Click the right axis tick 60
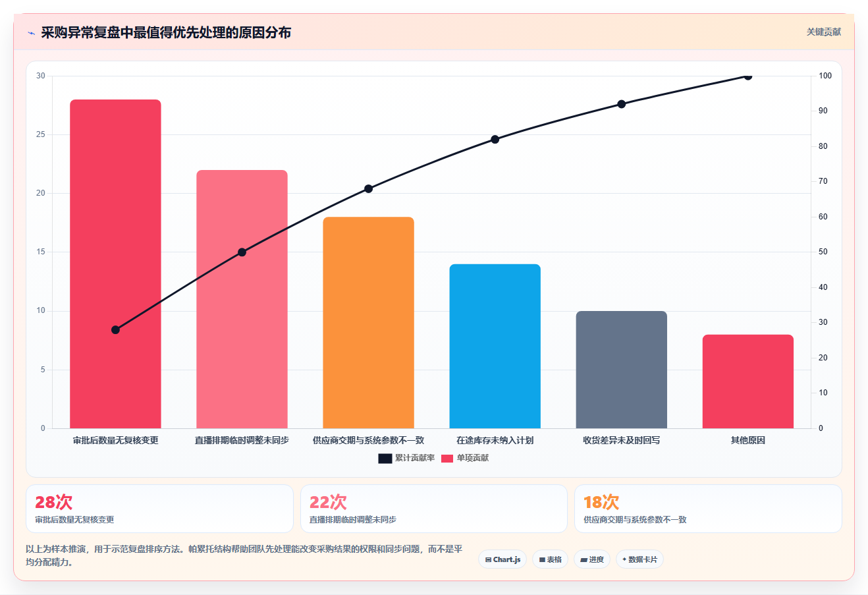 click(x=823, y=217)
